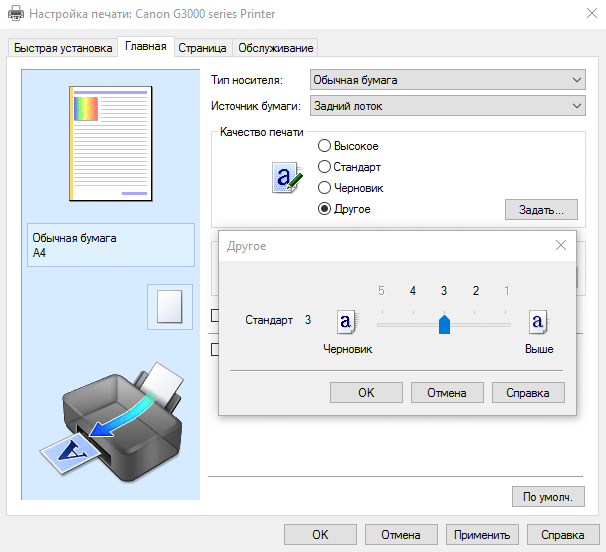Select the Стандарт quality radio button
606x552 pixels.
click(x=324, y=167)
